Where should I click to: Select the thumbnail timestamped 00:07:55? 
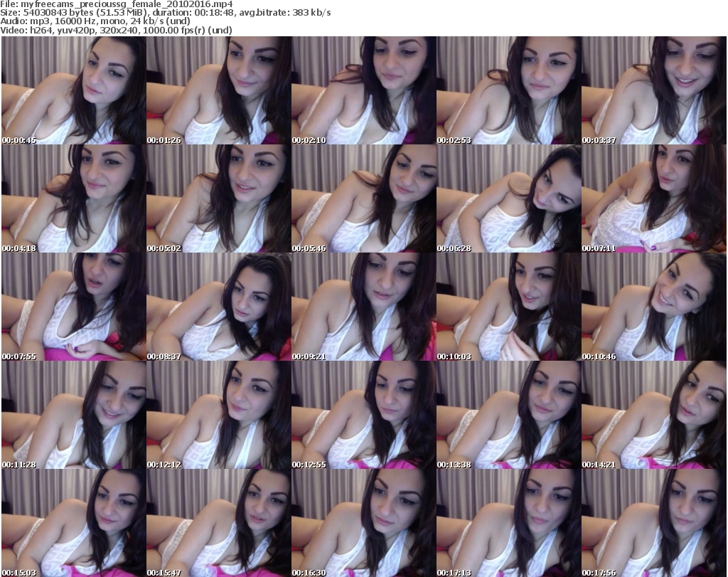pyautogui.click(x=74, y=307)
